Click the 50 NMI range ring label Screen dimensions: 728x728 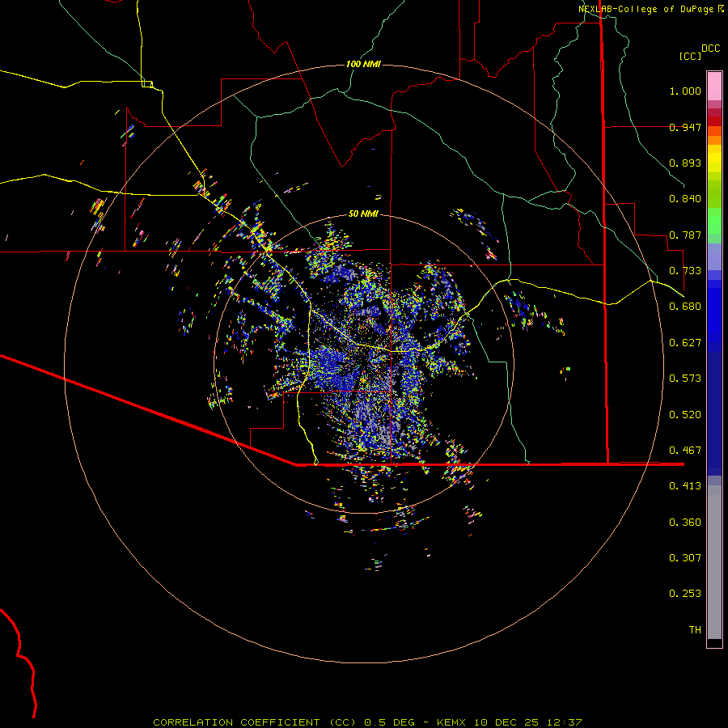pos(363,214)
